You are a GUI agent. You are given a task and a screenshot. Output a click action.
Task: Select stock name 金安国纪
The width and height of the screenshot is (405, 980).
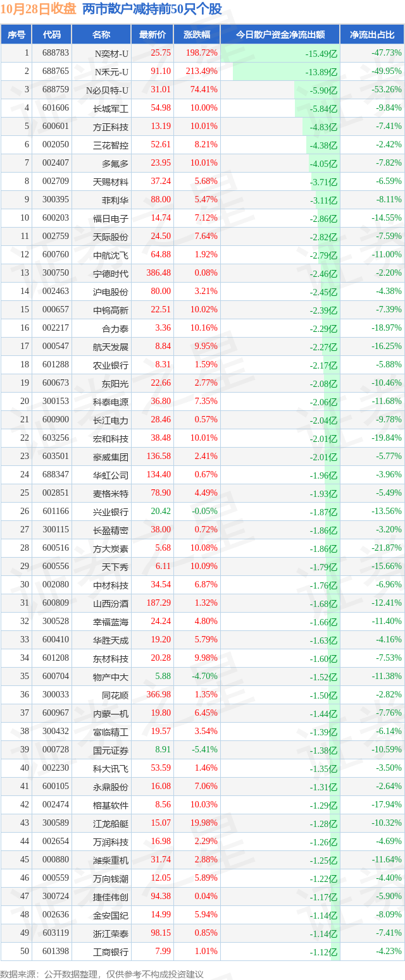pos(111,915)
